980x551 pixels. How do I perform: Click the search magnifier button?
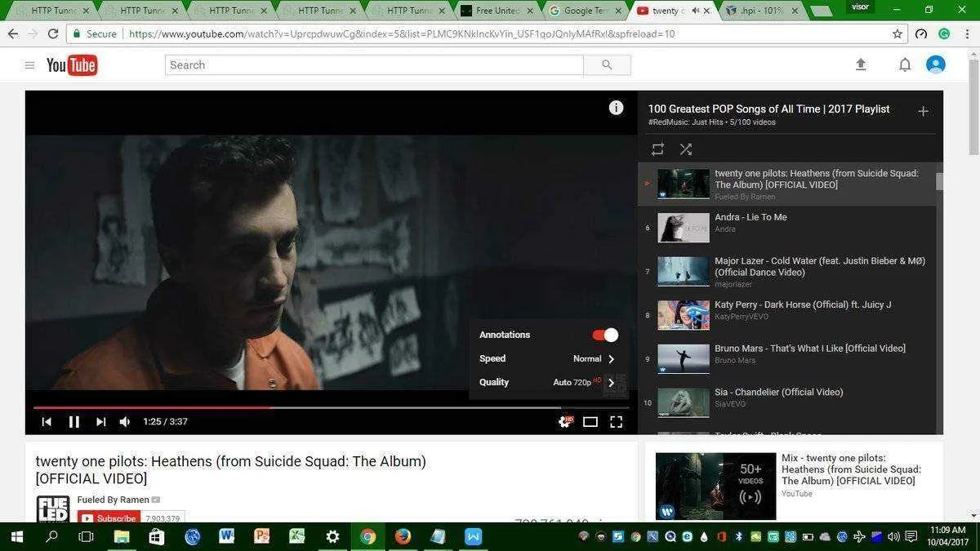607,65
